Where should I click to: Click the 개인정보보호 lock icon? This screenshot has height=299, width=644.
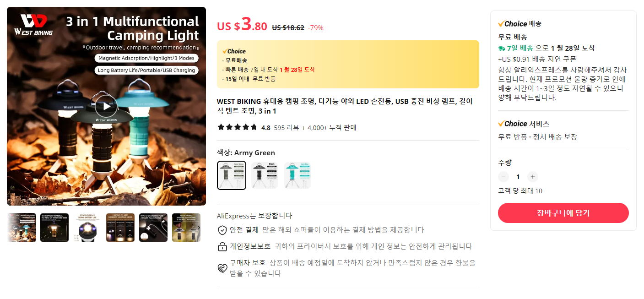222,246
